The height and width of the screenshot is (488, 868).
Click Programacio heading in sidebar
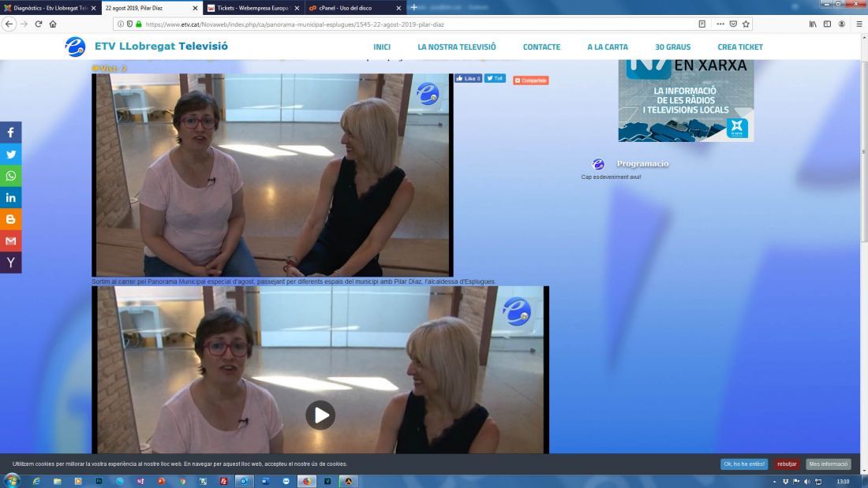point(642,164)
